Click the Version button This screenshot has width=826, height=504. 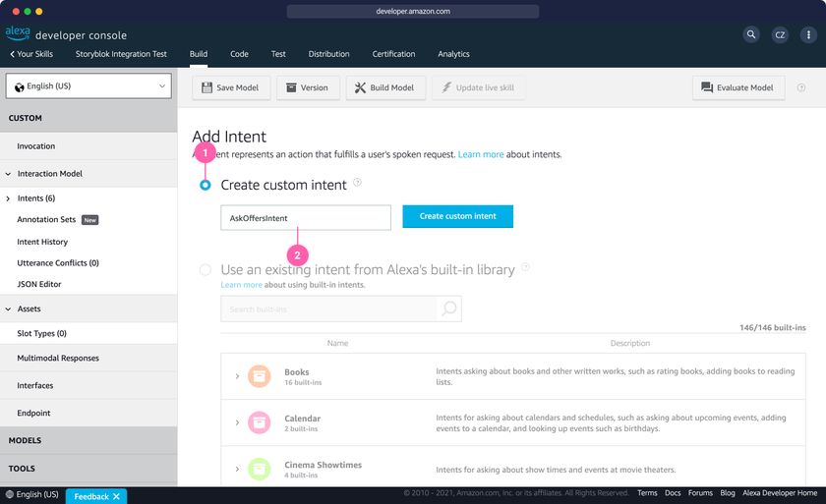[x=308, y=87]
